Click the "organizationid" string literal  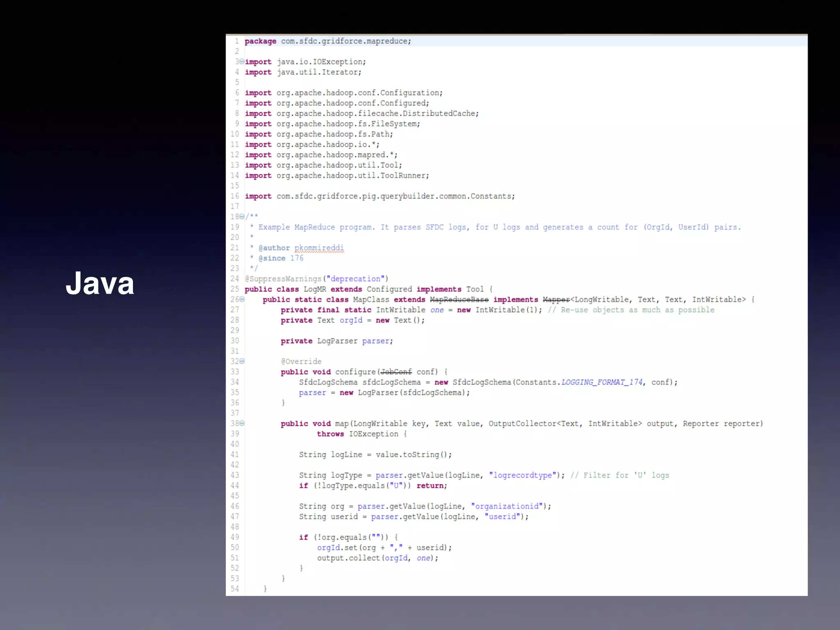507,506
